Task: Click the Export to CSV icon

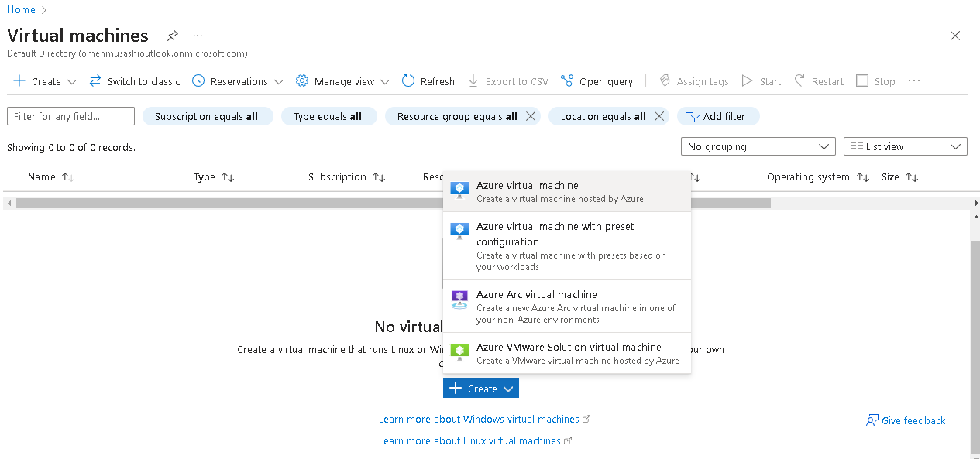Action: (474, 80)
